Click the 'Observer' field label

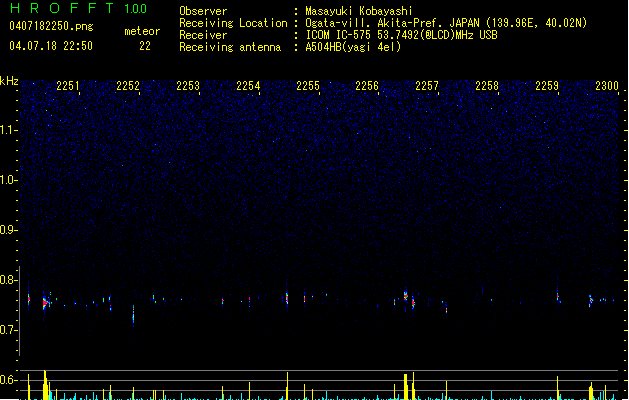203,11
